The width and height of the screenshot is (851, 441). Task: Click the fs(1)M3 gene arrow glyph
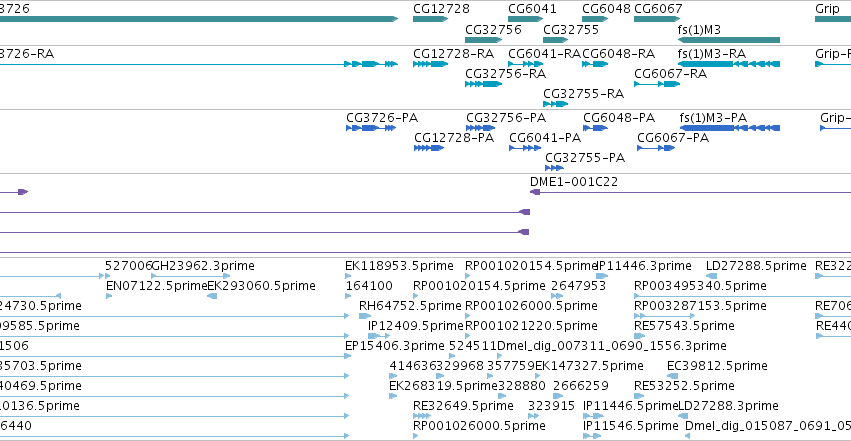point(729,40)
